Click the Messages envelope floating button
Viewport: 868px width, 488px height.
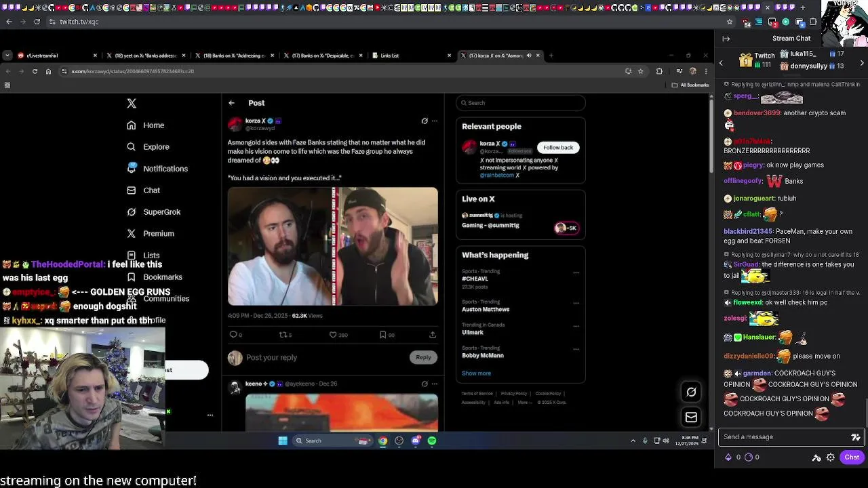tap(691, 418)
